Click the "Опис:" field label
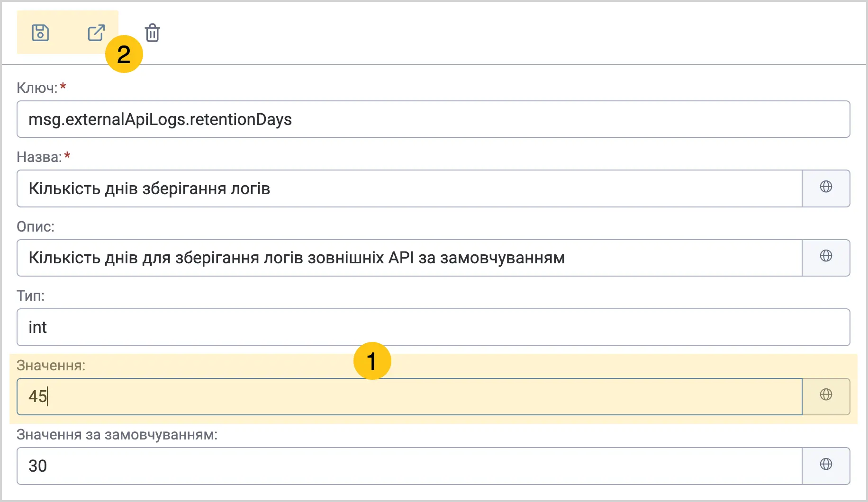The width and height of the screenshot is (868, 502). (x=36, y=227)
